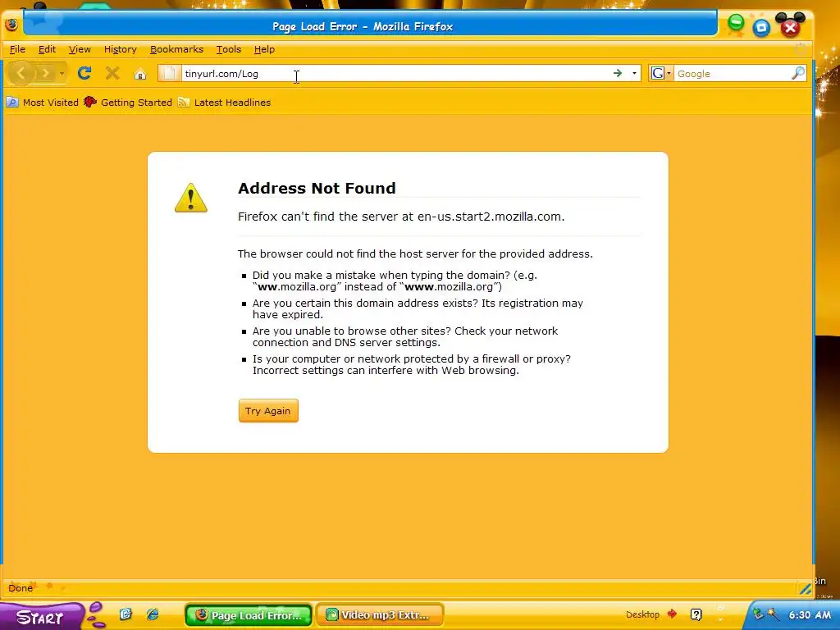Click the Show Desktop quick launch icon
Image resolution: width=840 pixels, height=630 pixels.
tap(126, 614)
